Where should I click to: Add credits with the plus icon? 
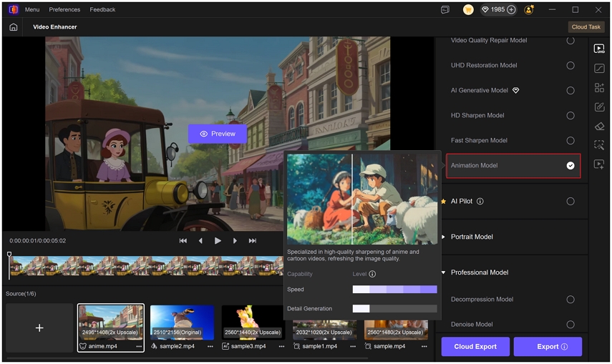pyautogui.click(x=511, y=10)
